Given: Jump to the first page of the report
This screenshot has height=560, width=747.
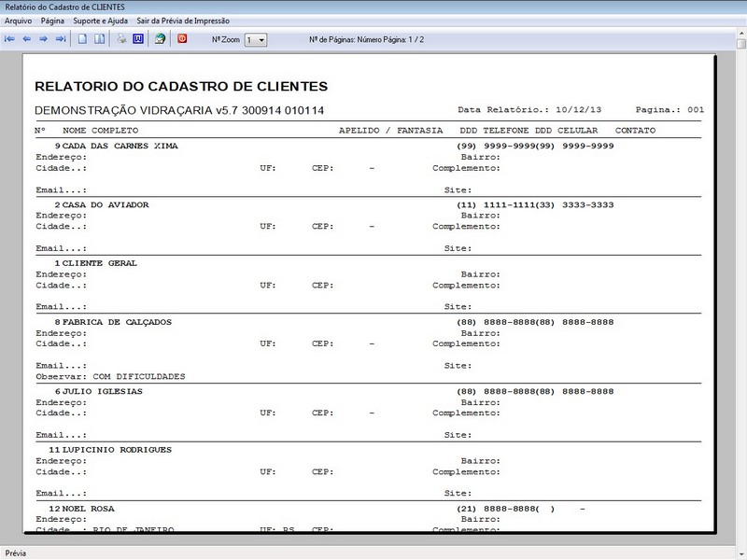Looking at the screenshot, I should click(9, 38).
